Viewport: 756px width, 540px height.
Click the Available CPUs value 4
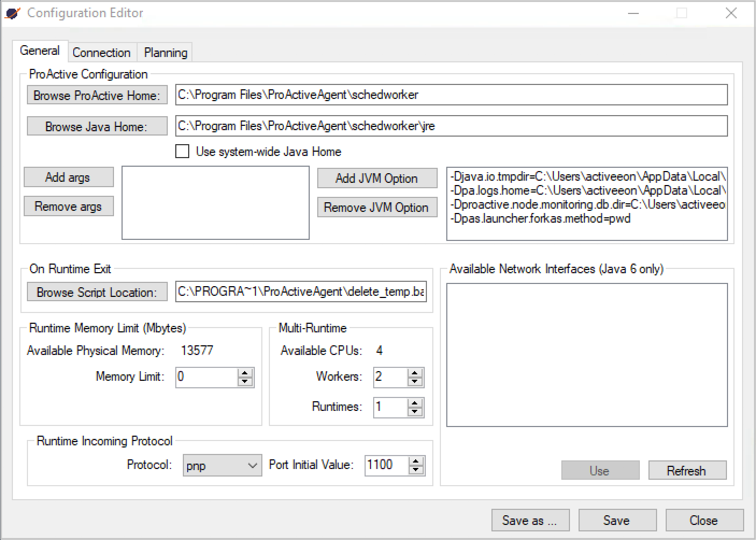pos(380,351)
